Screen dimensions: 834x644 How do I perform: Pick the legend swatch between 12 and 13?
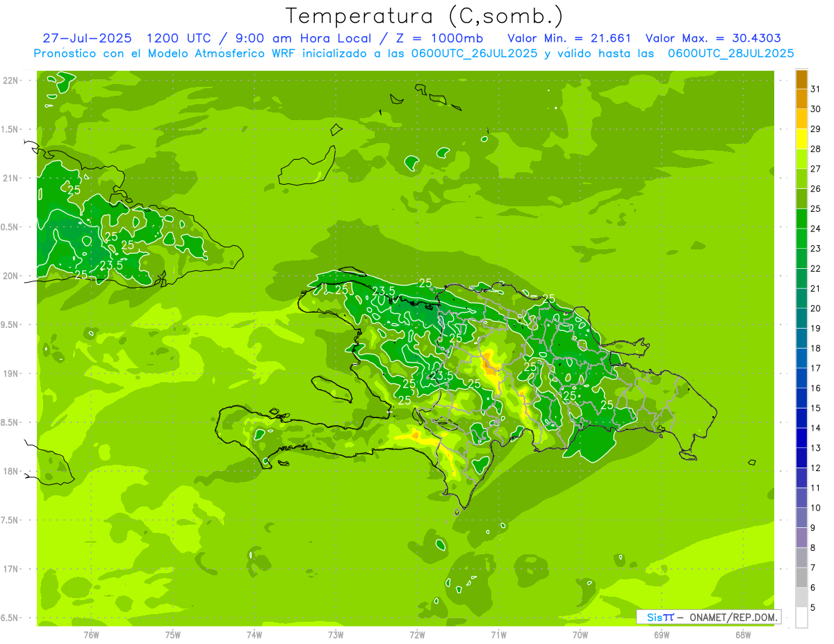tap(801, 459)
